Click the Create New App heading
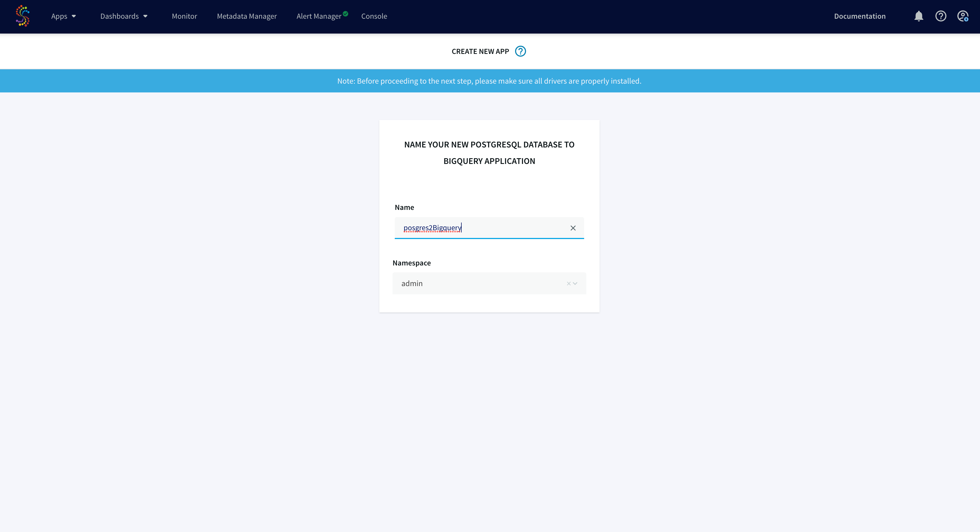The height and width of the screenshot is (532, 980). (480, 51)
